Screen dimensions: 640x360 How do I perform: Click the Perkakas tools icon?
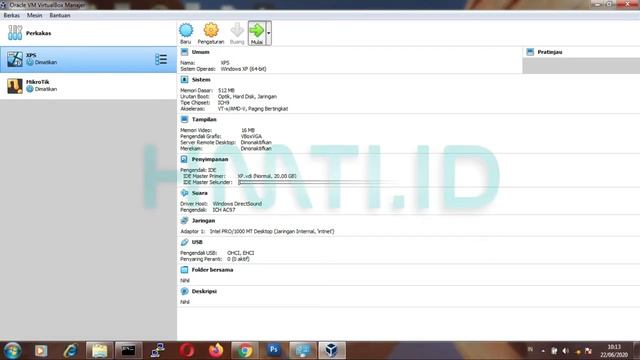15,33
